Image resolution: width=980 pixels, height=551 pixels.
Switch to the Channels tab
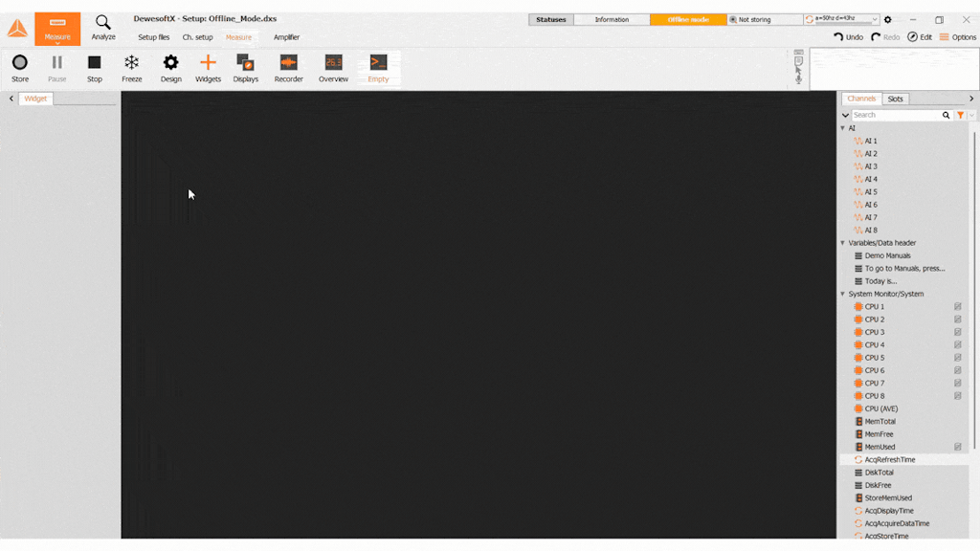(861, 99)
